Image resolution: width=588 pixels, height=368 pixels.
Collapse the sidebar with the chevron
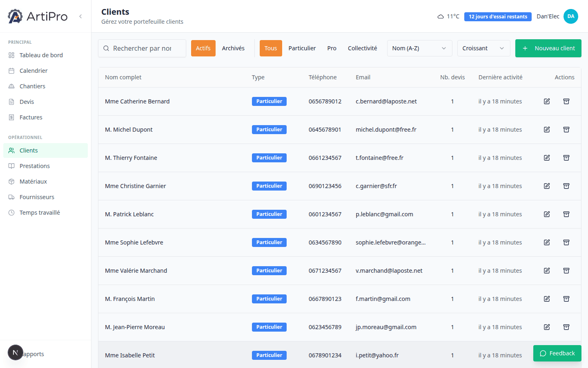click(80, 16)
